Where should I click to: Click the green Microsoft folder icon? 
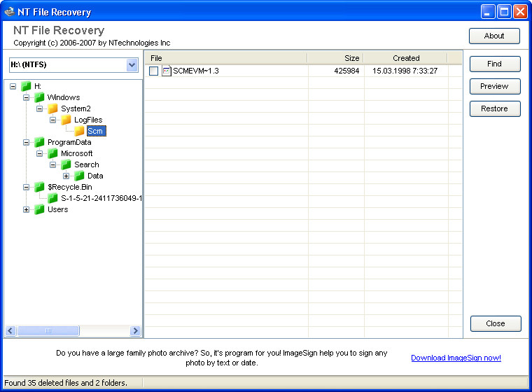click(52, 153)
